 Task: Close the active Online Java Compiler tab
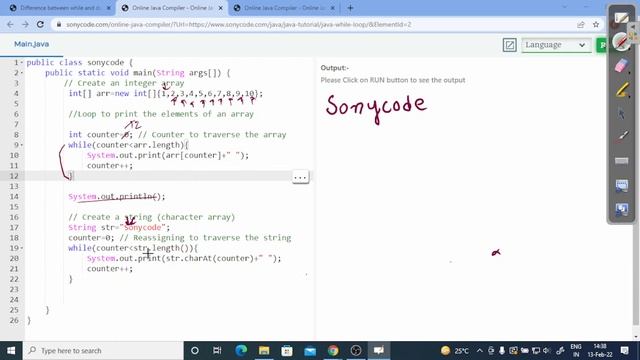[x=220, y=8]
